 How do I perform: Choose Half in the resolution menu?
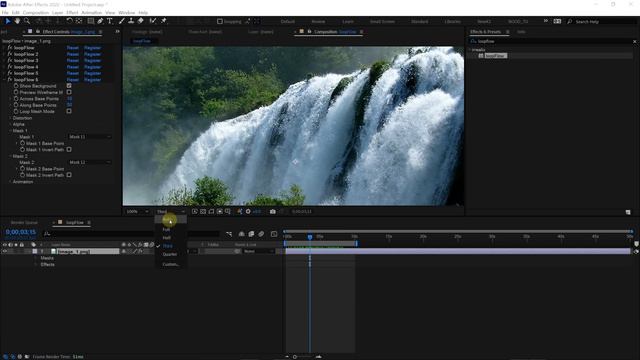pos(167,238)
